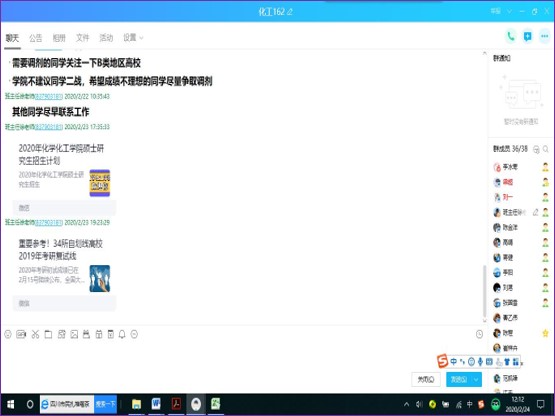This screenshot has height=416, width=555.
Task: Click the blue 发送 send button
Action: [459, 380]
